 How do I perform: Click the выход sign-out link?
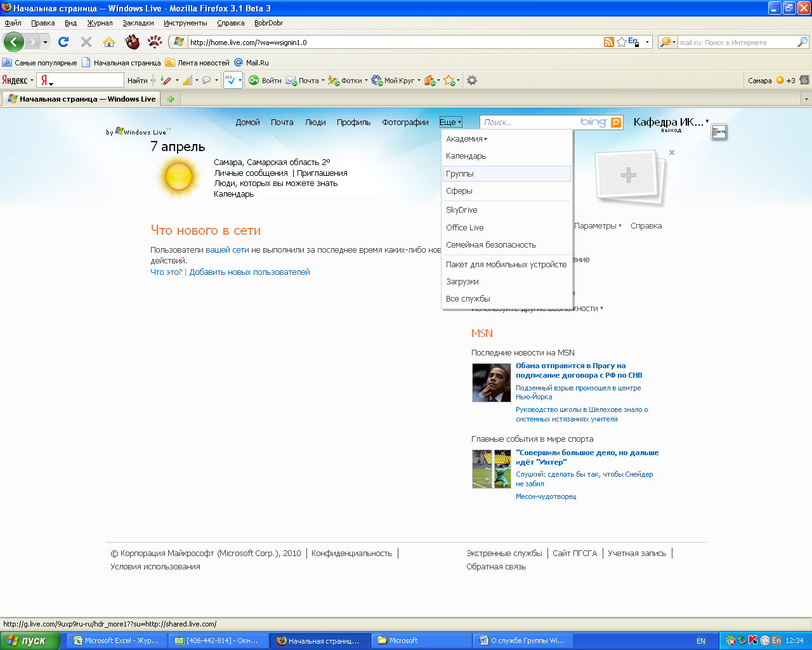click(x=671, y=130)
